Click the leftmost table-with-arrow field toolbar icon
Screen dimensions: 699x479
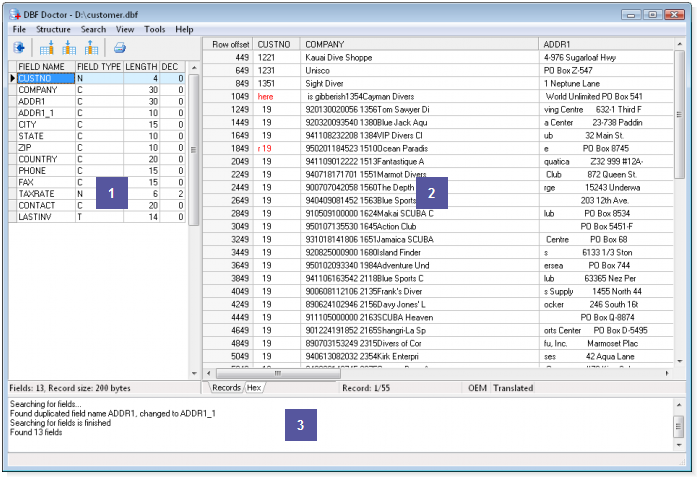[47, 47]
